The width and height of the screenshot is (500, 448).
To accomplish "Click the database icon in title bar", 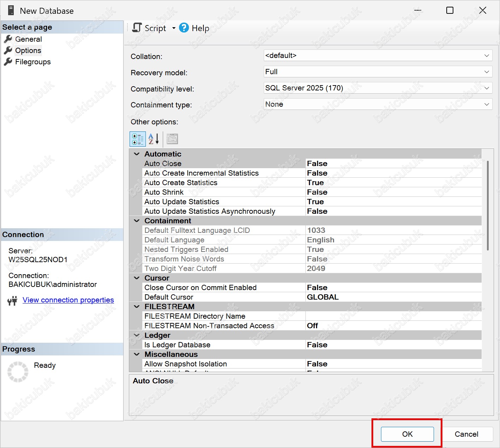I will click(x=11, y=11).
